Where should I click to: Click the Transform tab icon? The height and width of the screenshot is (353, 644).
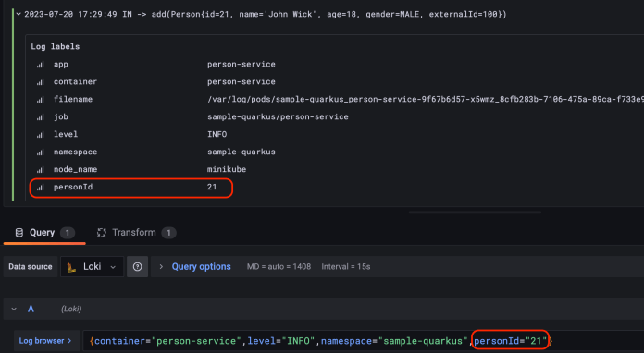click(x=102, y=233)
